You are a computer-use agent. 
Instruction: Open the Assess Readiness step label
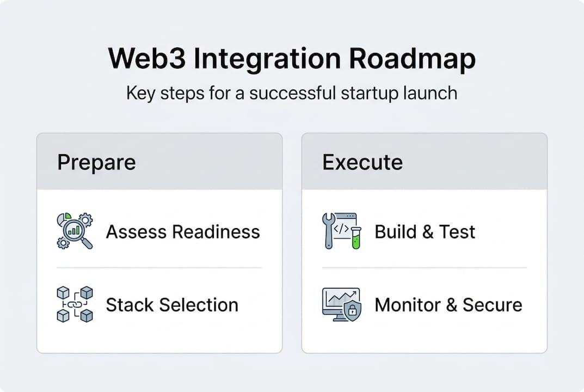(183, 232)
